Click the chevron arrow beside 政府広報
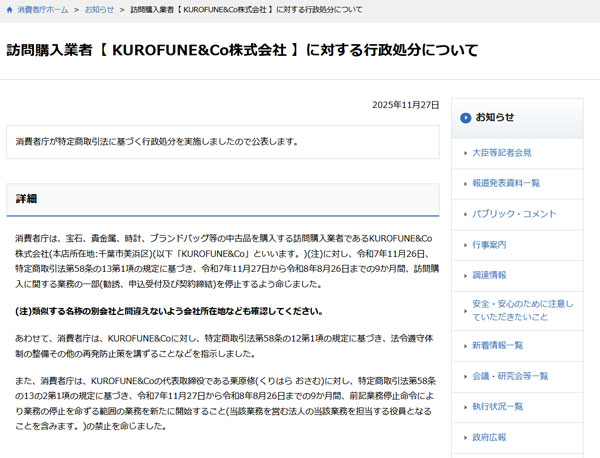 [x=463, y=437]
